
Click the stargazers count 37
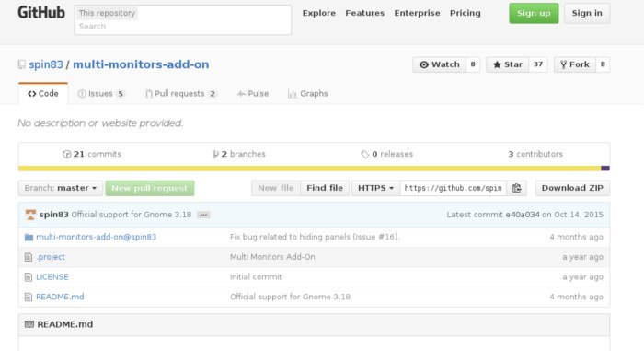pyautogui.click(x=538, y=64)
